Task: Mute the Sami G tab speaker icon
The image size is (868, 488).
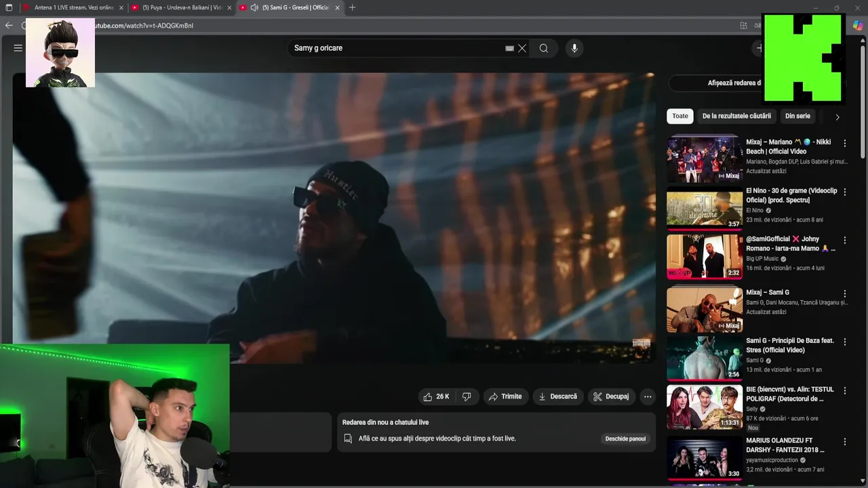Action: (254, 7)
